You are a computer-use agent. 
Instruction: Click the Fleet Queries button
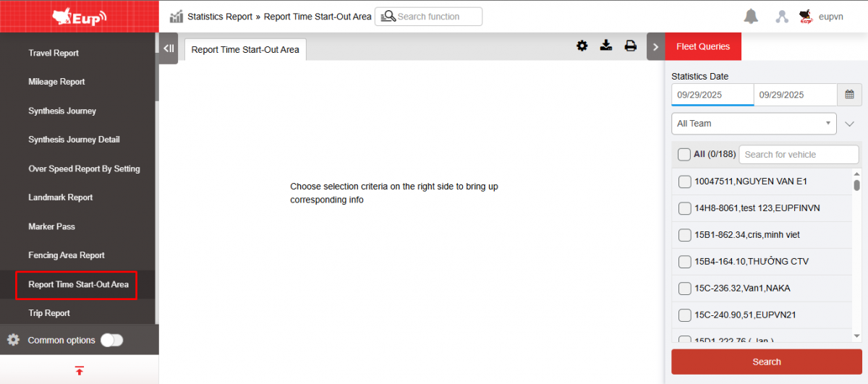tap(702, 47)
